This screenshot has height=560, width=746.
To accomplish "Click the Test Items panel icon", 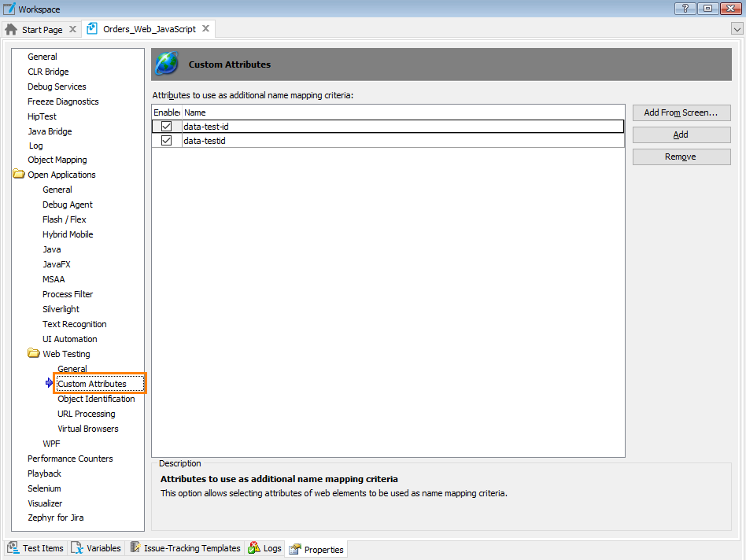I will (13, 548).
